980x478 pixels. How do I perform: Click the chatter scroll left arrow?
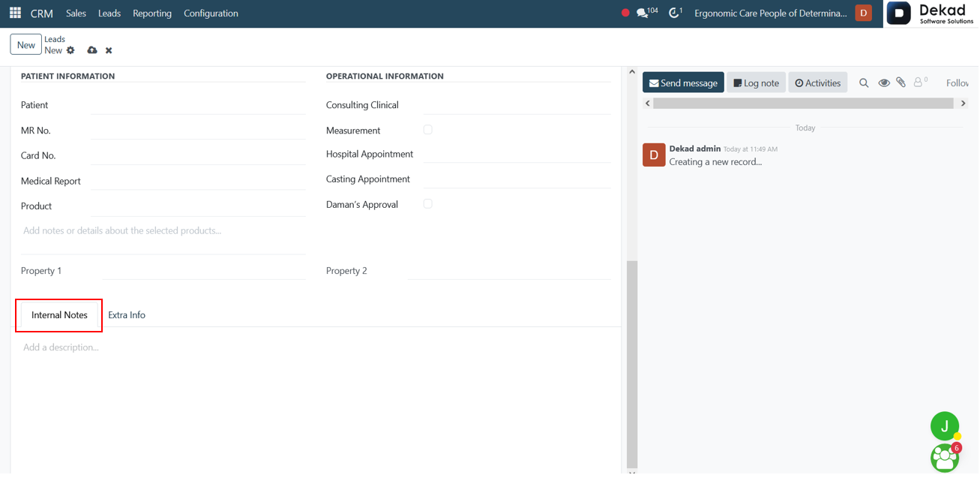click(x=648, y=104)
